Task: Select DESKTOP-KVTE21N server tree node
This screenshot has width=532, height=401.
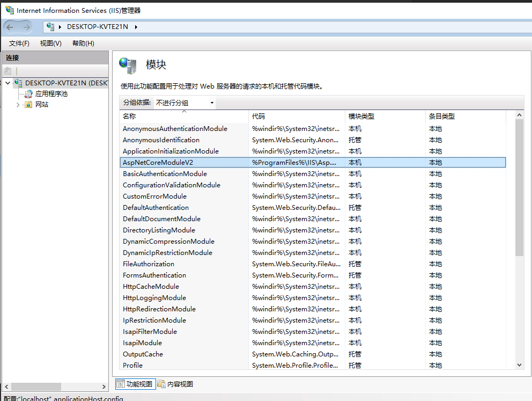Action: pos(66,83)
